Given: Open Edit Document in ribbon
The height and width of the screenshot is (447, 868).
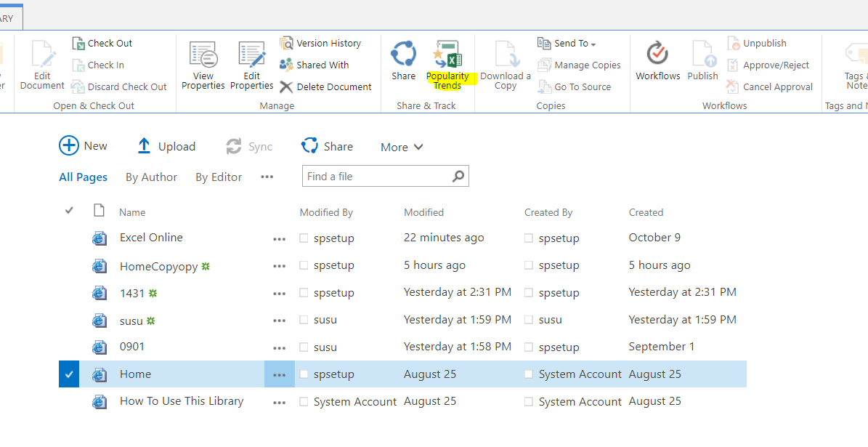Looking at the screenshot, I should tap(42, 65).
